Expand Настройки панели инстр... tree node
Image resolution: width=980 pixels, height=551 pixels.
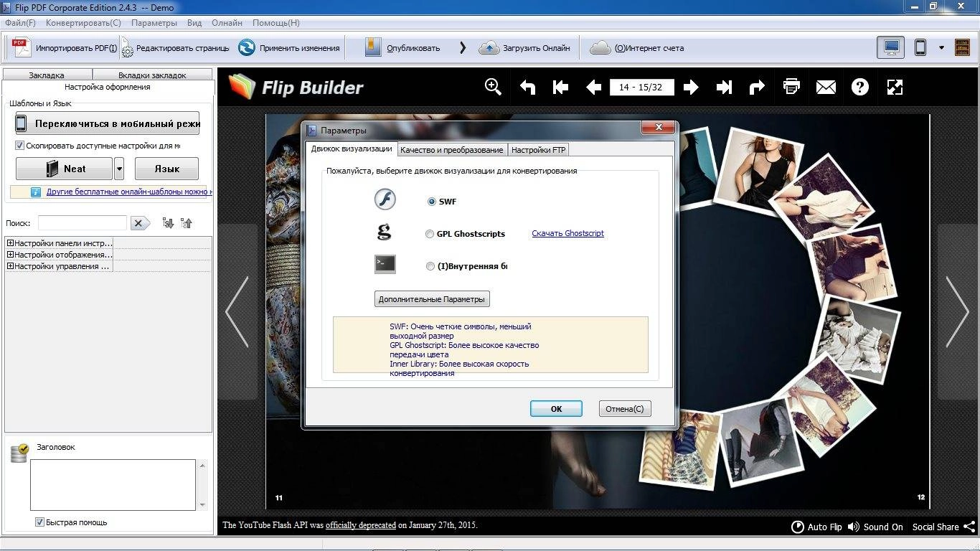click(10, 243)
